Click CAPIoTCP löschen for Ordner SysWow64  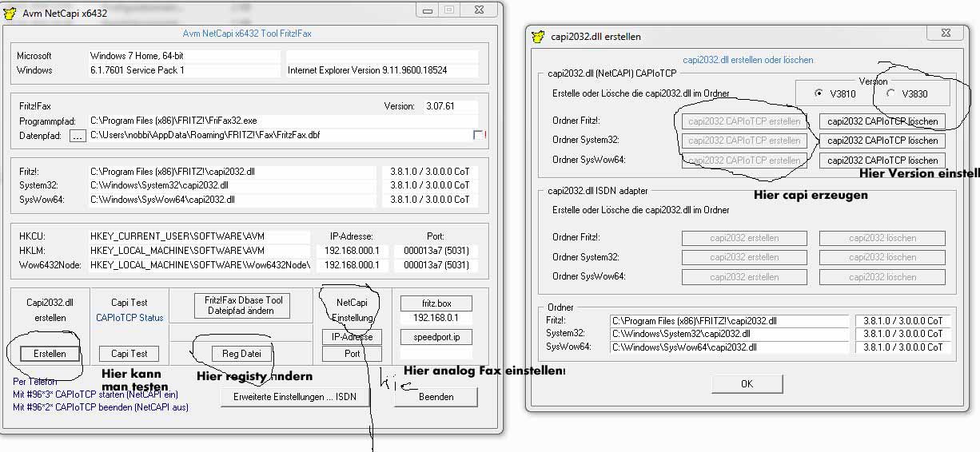[882, 161]
